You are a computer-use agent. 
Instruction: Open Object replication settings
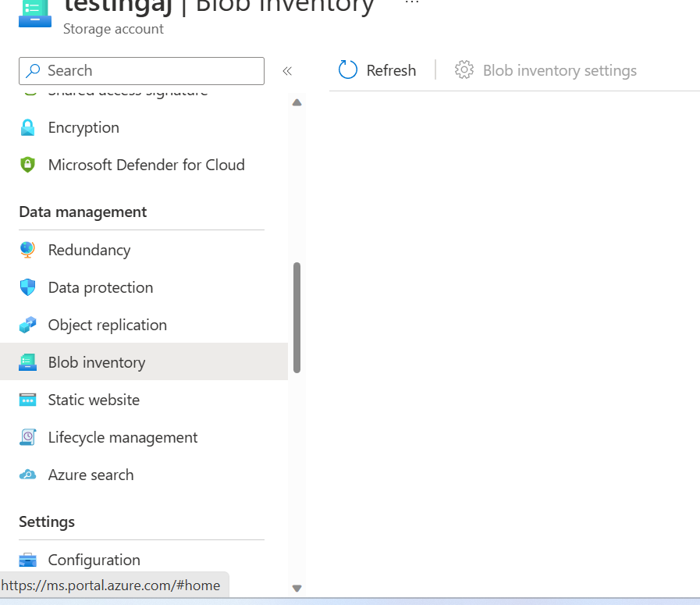tap(108, 325)
